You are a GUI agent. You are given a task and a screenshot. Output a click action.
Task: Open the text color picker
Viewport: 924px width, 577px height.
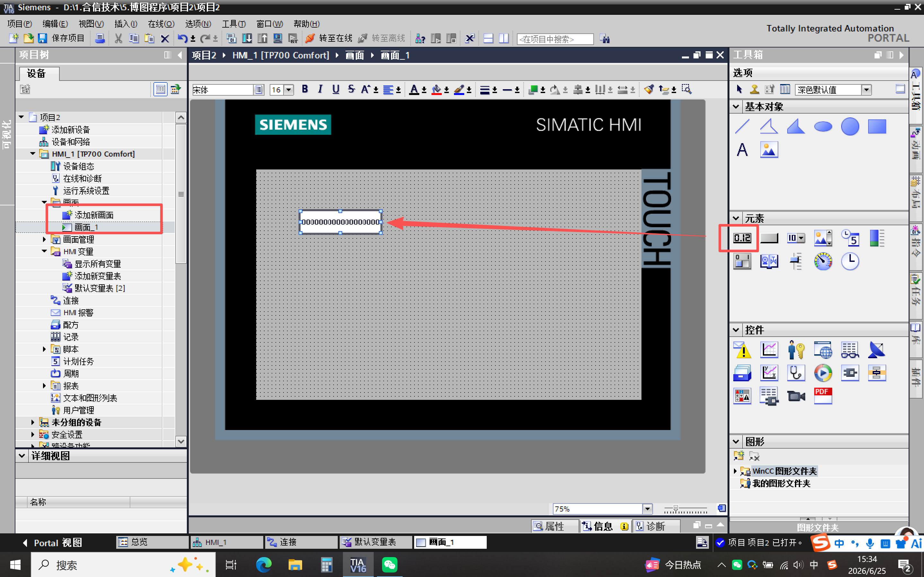point(414,90)
